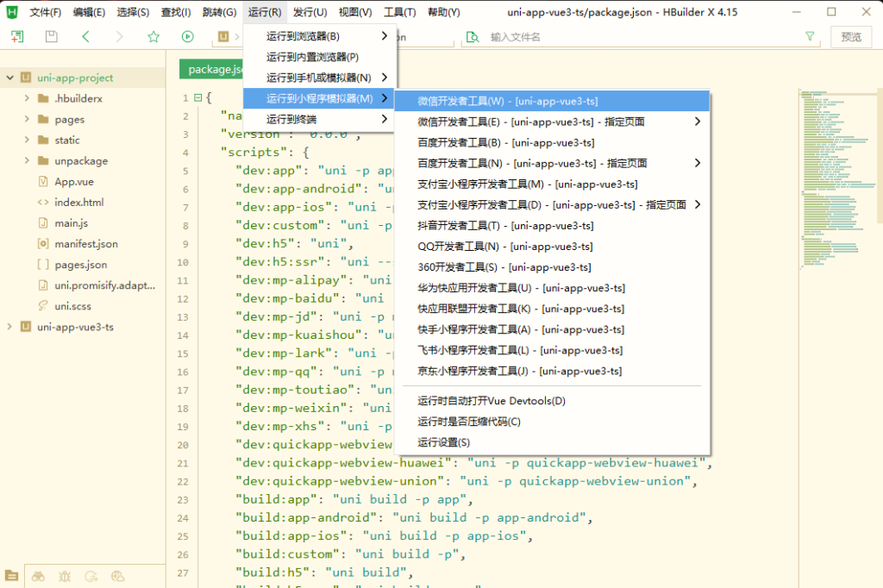
Task: Click the save file toolbar icon
Action: pos(52,36)
